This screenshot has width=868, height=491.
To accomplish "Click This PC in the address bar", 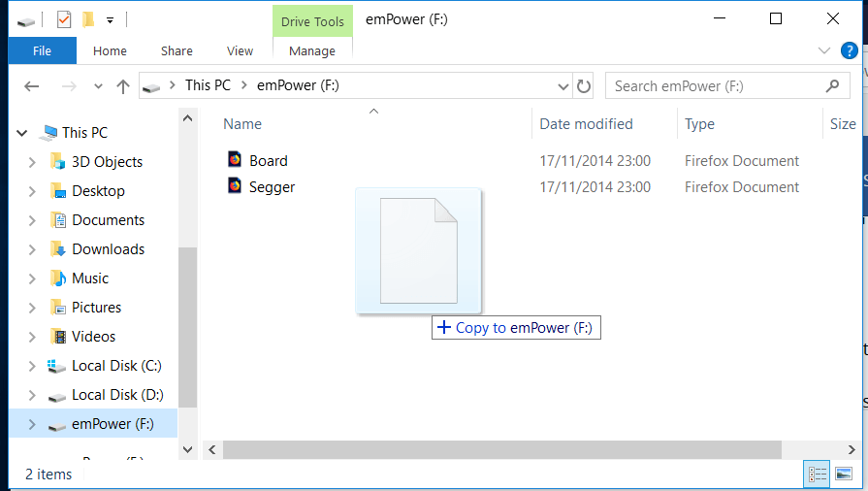I will 208,85.
